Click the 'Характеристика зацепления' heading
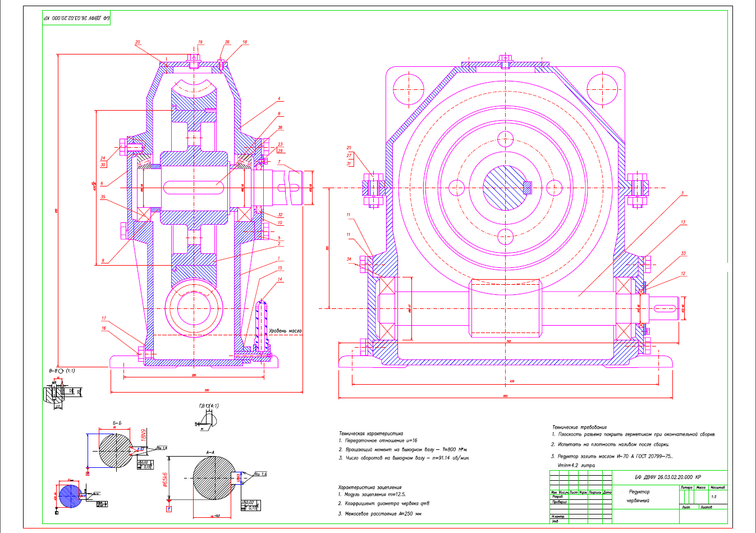 [x=370, y=488]
